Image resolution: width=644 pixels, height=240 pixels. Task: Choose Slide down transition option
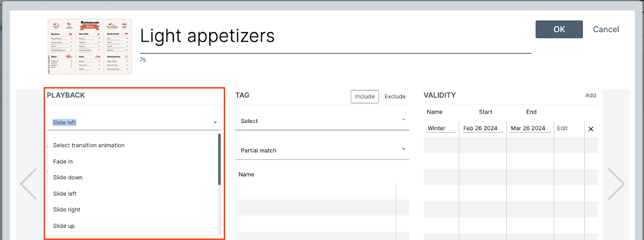(68, 178)
